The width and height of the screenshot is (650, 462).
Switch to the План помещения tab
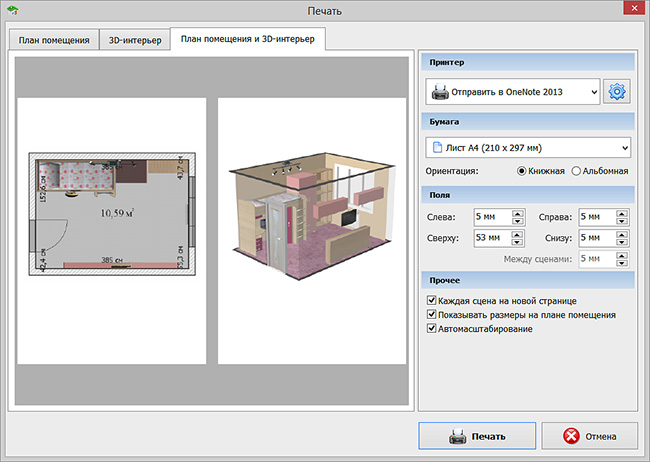coord(52,40)
